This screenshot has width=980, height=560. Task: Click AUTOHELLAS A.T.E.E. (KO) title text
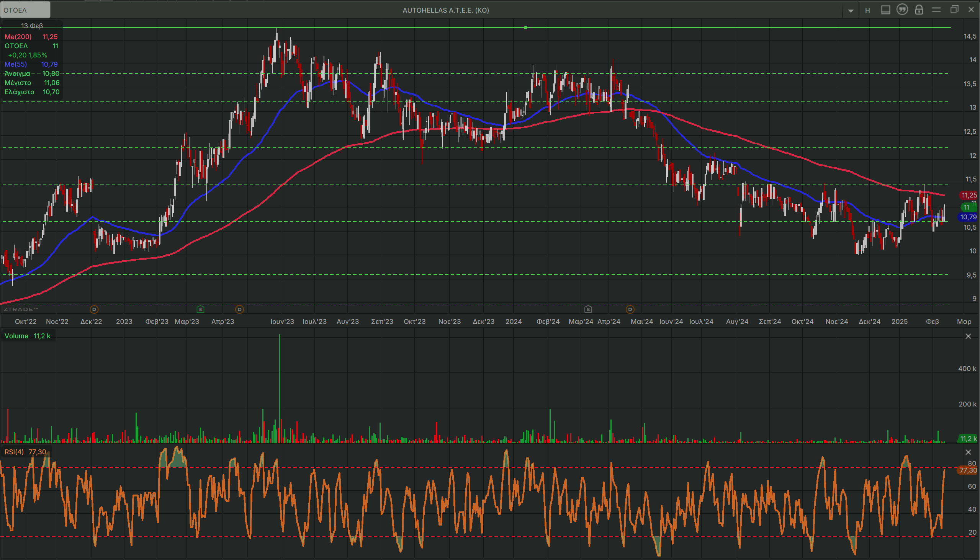[x=445, y=10]
